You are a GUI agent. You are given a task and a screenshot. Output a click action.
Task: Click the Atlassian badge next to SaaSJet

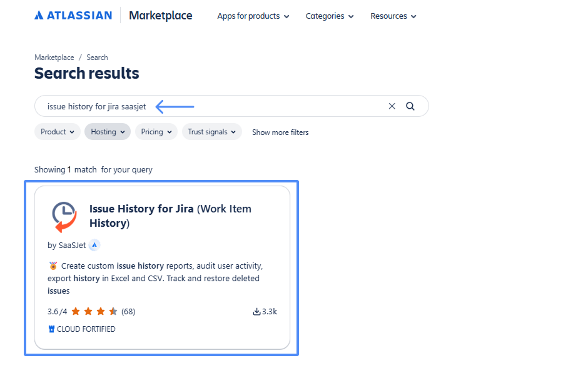coord(94,245)
